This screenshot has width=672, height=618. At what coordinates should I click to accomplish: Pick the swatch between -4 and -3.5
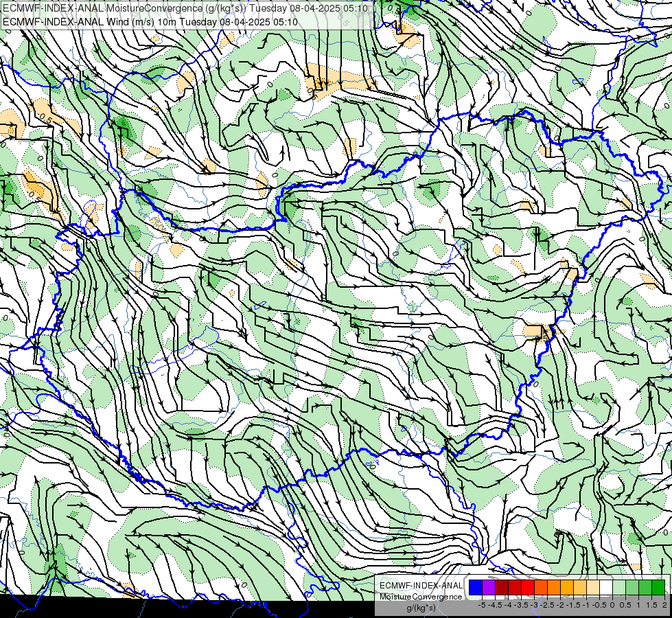point(515,587)
